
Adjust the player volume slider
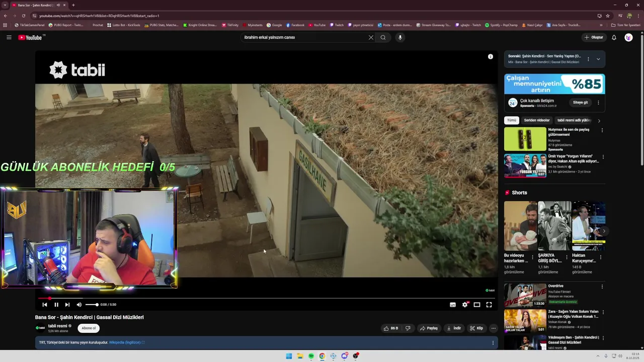pyautogui.click(x=92, y=305)
